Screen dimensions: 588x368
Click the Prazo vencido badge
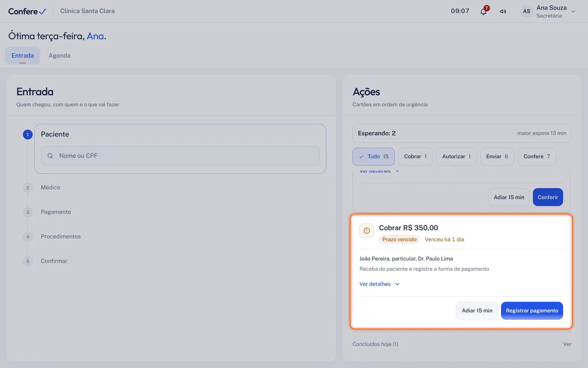[x=399, y=240]
